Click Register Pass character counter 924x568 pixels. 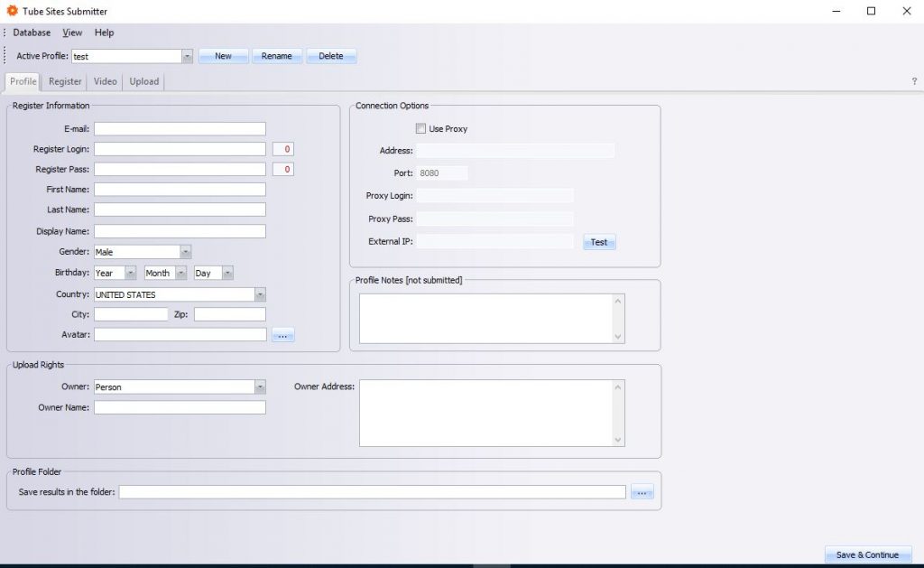pos(282,169)
